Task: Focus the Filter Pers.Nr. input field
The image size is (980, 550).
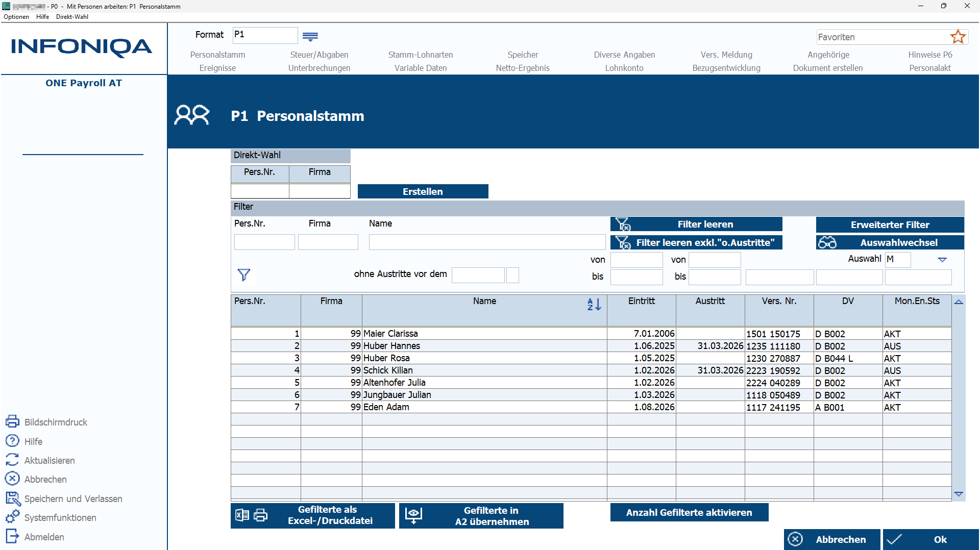Action: (x=264, y=242)
